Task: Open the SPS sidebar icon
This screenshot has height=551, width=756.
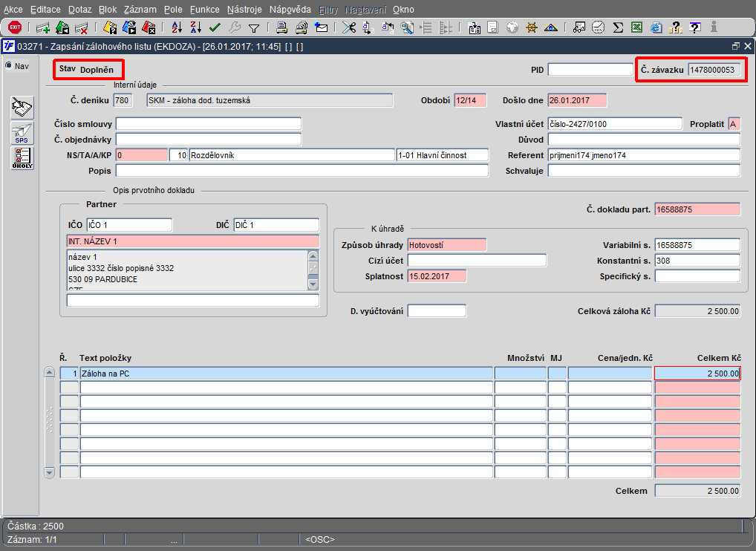Action: click(x=22, y=133)
